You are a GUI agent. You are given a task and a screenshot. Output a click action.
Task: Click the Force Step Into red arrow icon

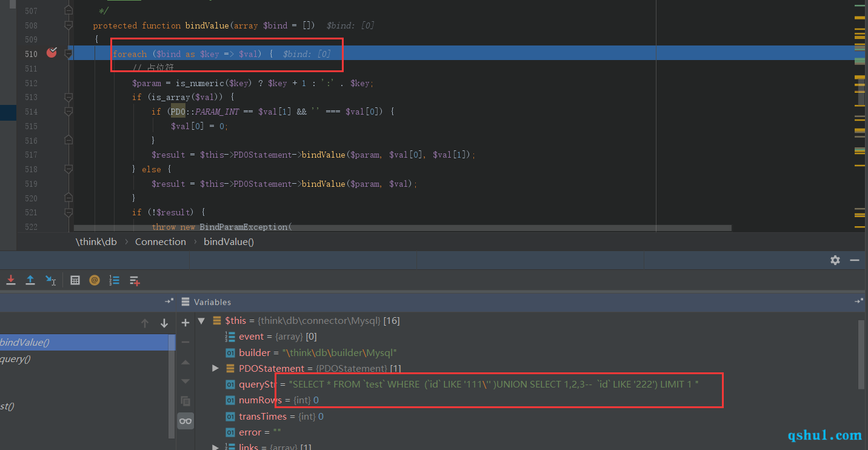click(11, 280)
